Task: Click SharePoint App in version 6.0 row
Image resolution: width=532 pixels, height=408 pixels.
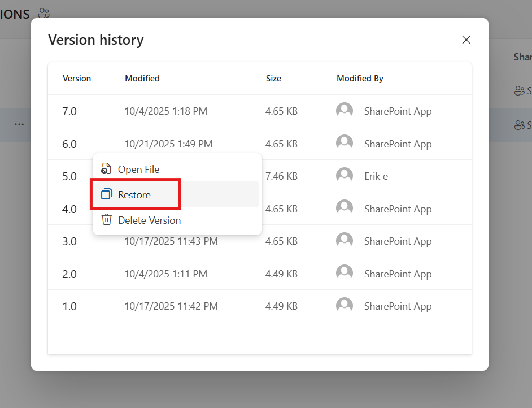Action: tap(398, 144)
